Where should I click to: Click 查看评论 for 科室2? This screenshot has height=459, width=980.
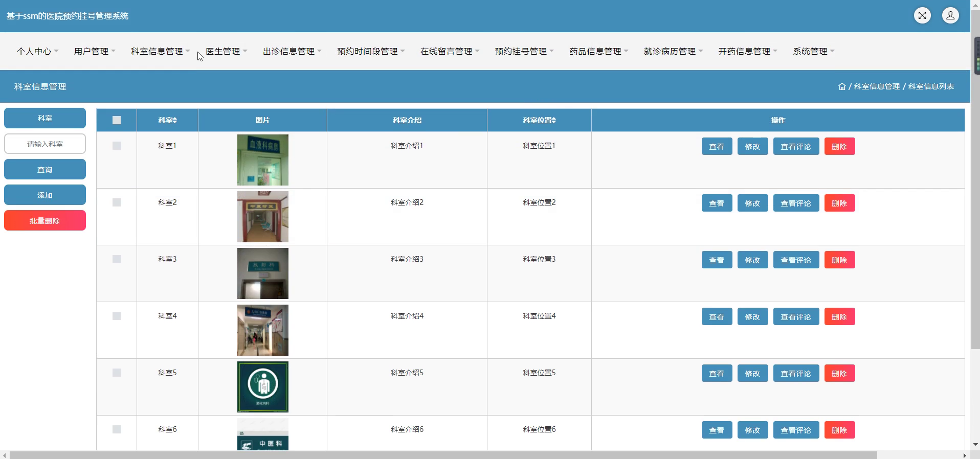pos(796,203)
